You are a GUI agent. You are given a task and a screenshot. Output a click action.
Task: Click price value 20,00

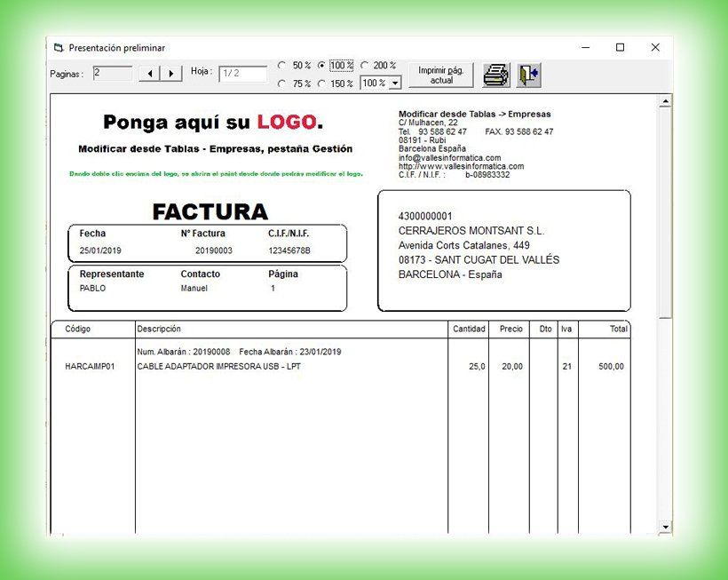(512, 367)
